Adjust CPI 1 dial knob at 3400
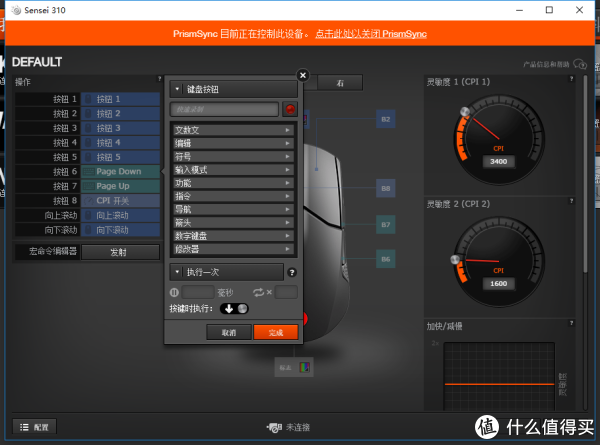Screen dimensions: 600x445 tap(465, 111)
